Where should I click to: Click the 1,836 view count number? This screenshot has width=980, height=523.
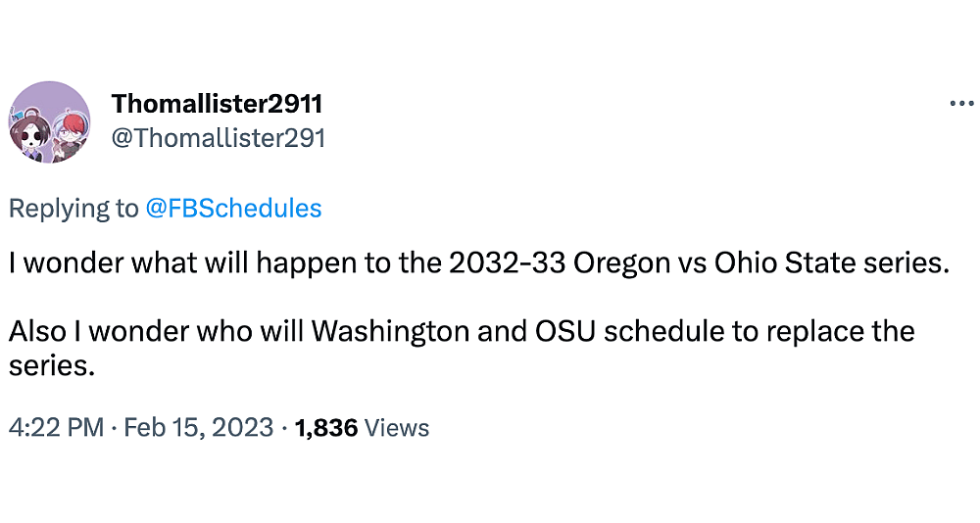click(x=325, y=428)
